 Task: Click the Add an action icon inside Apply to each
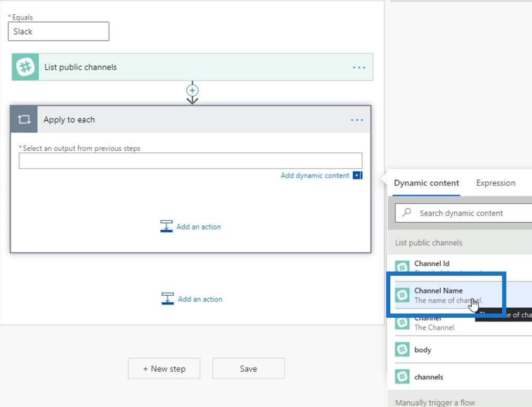166,226
